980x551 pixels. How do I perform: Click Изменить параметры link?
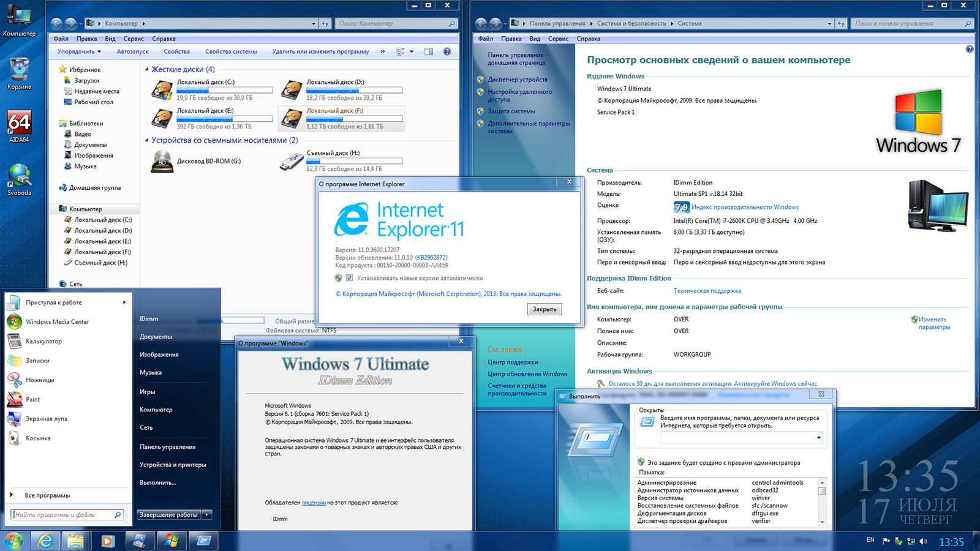(934, 323)
